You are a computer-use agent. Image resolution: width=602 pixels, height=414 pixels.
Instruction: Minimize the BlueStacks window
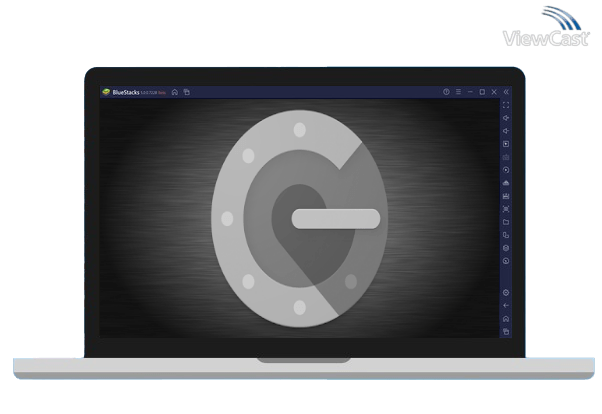click(x=470, y=92)
